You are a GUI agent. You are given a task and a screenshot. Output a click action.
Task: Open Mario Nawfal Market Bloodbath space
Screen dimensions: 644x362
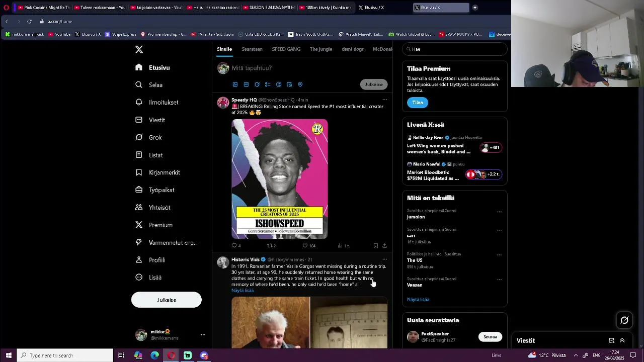[x=454, y=171]
